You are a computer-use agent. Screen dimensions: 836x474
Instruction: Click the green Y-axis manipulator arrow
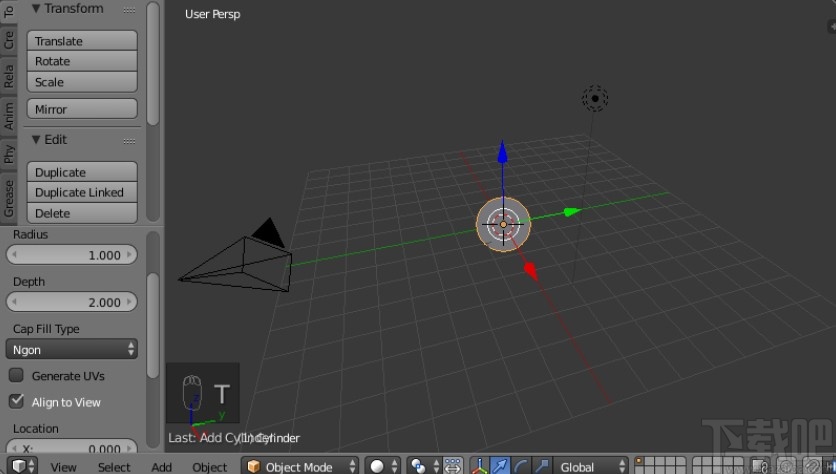point(572,212)
